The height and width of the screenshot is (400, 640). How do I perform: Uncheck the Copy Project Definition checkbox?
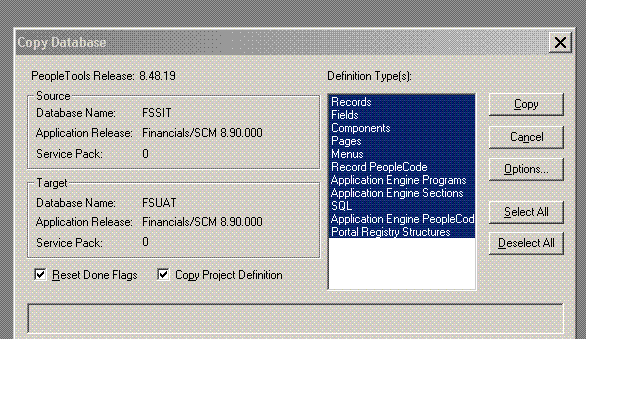(163, 274)
